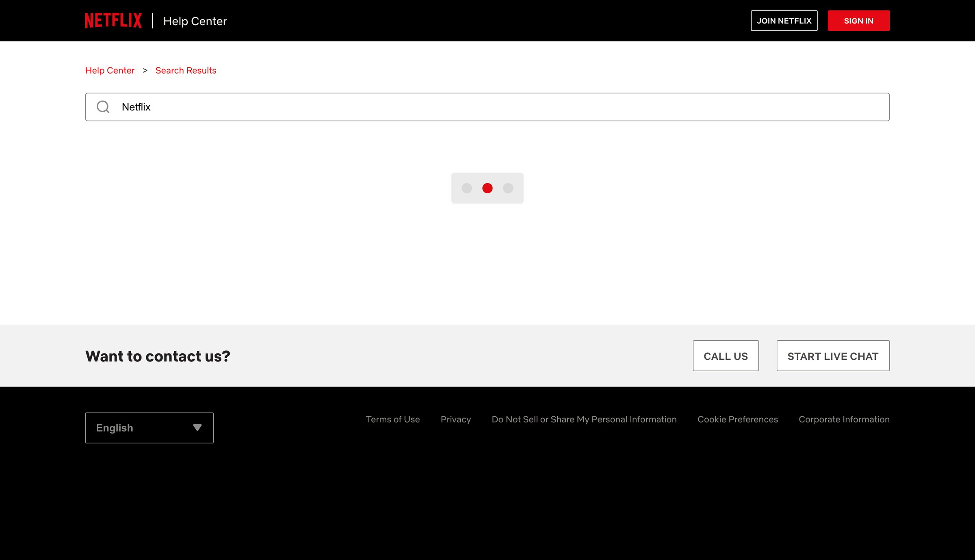Viewport: 975px width, 560px height.
Task: Click the JOIN NETFLIX button
Action: 784,21
